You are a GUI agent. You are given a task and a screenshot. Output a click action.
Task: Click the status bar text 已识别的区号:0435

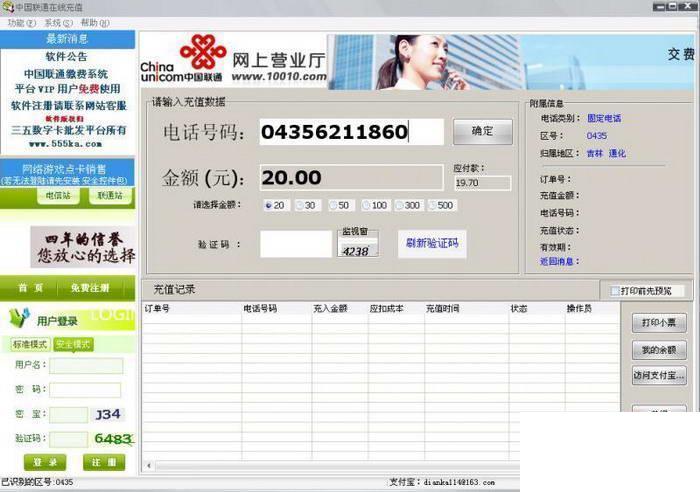[x=37, y=482]
